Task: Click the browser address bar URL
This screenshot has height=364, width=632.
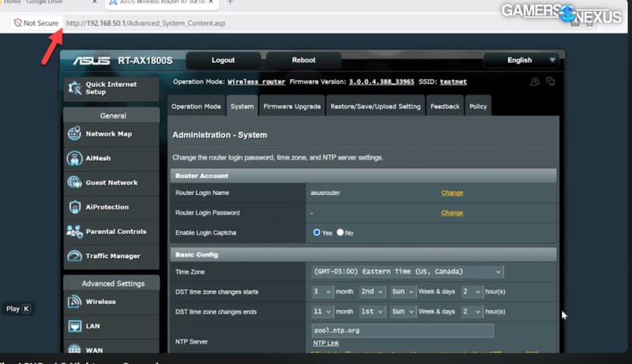Action: [x=145, y=23]
